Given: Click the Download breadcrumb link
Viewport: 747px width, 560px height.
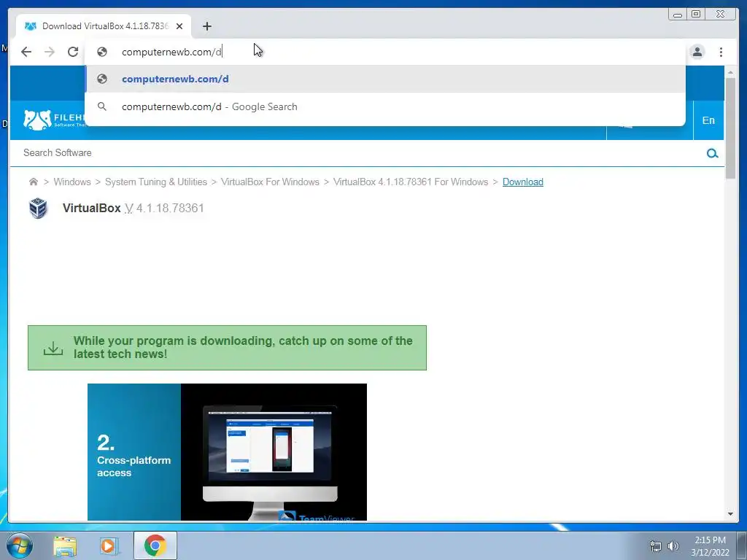Looking at the screenshot, I should (x=522, y=182).
